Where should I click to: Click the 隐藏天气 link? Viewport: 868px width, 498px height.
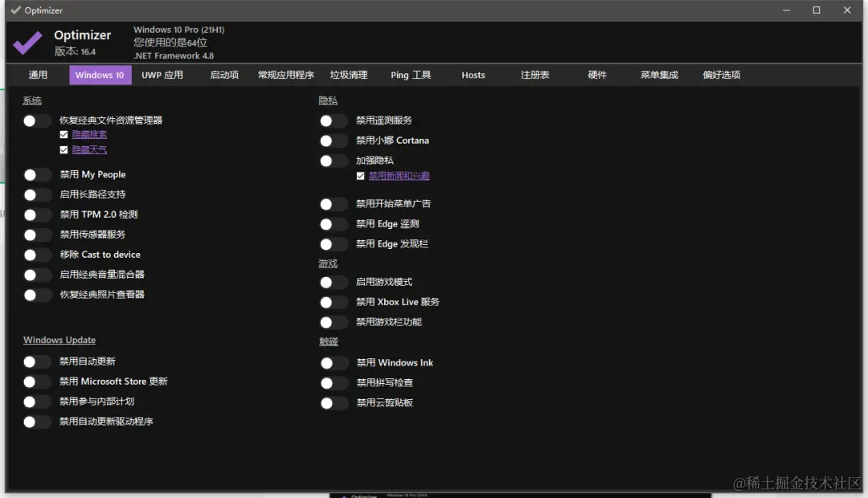89,150
